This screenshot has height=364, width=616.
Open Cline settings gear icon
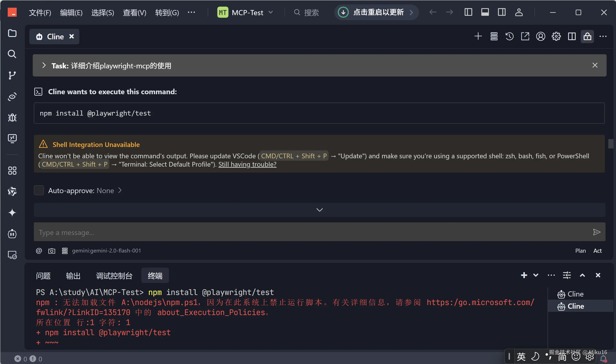556,37
